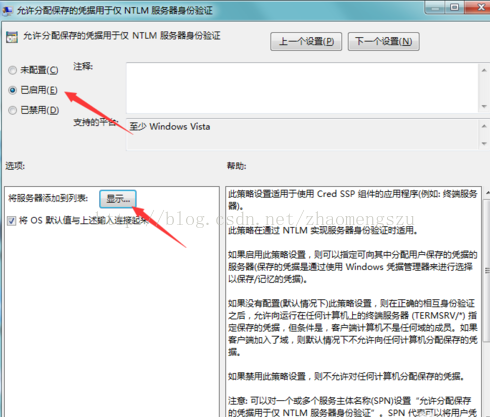Toggle 将 OS 默认值与上述输入连接起来 checkbox
Screen dimensions: 490x417
12,221
